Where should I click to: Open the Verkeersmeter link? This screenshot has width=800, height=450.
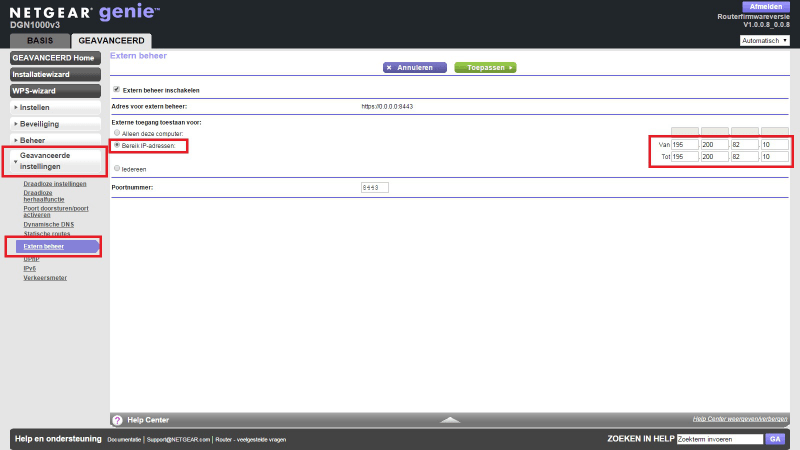(x=45, y=278)
